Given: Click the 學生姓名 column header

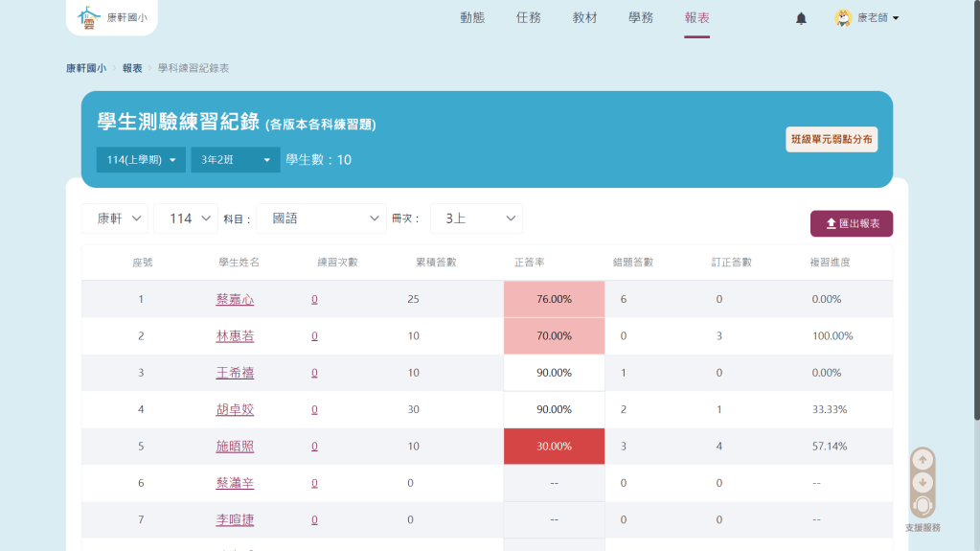Looking at the screenshot, I should click(239, 263).
